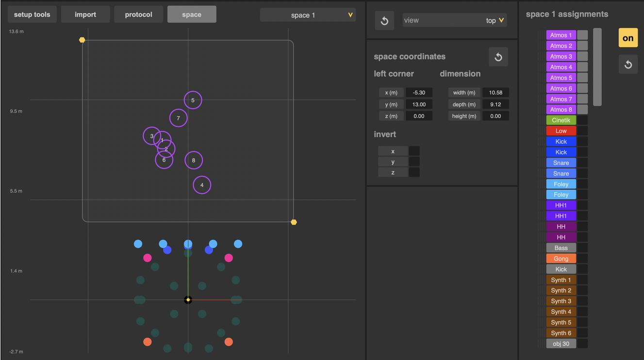Switch to the protocol tab
The width and height of the screenshot is (644, 360).
click(138, 15)
